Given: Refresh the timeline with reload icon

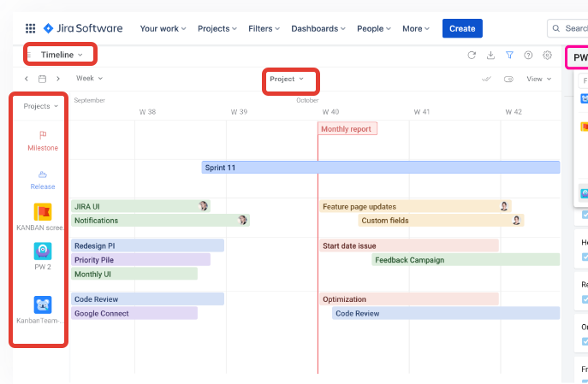Looking at the screenshot, I should pos(472,55).
